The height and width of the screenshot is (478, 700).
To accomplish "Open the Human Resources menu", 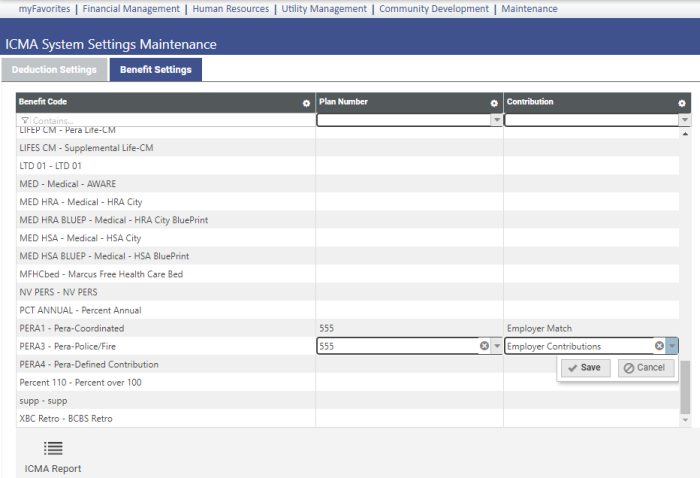I will pos(231,8).
